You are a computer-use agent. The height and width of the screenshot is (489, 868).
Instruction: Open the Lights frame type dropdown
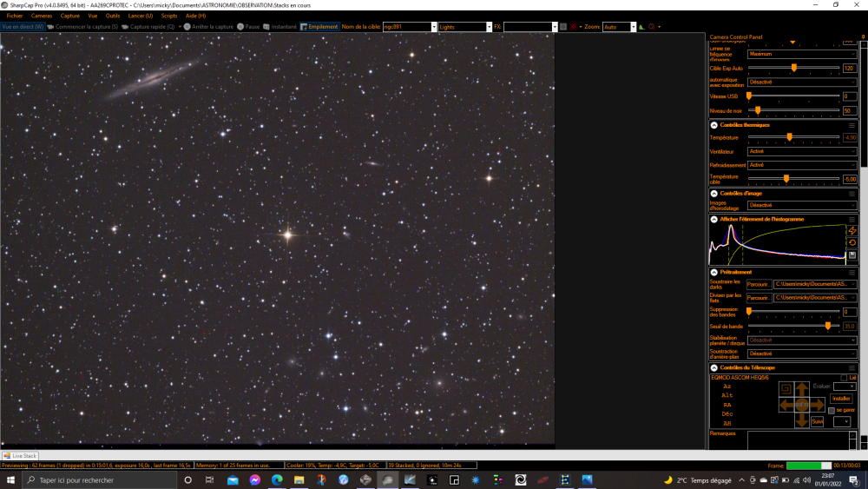tap(465, 27)
